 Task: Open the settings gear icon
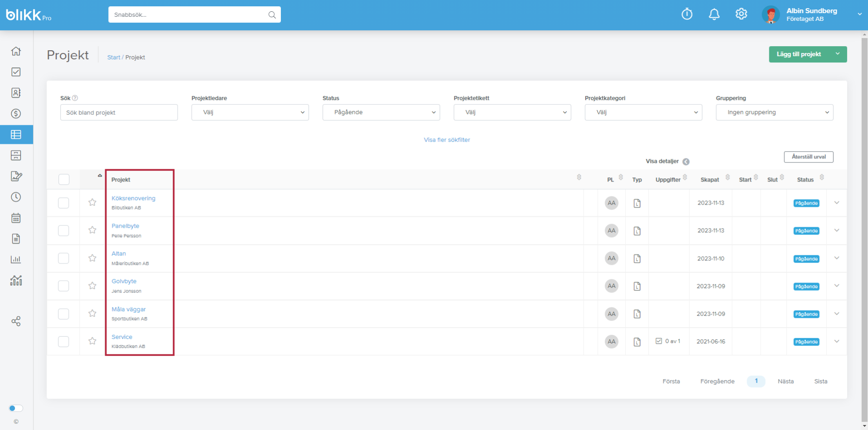point(741,14)
